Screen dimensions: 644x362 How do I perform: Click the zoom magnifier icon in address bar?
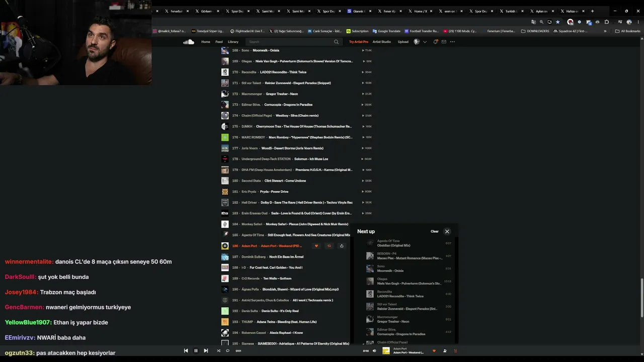(541, 22)
